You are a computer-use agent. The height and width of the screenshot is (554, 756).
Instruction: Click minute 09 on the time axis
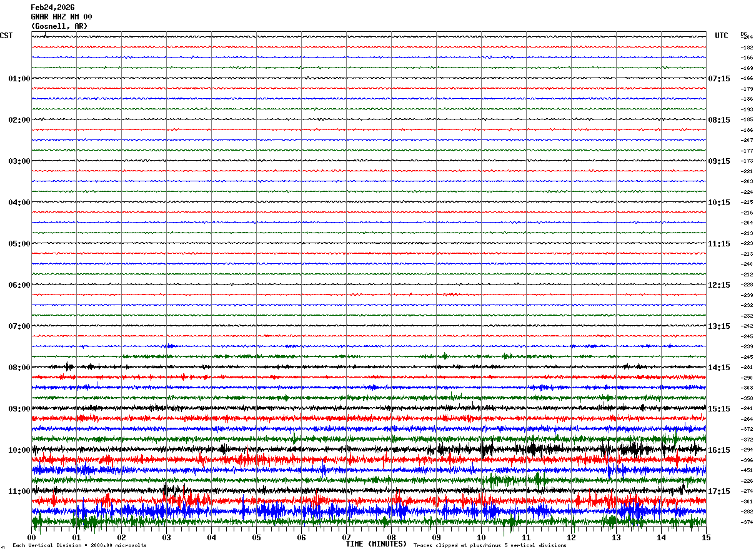(436, 537)
